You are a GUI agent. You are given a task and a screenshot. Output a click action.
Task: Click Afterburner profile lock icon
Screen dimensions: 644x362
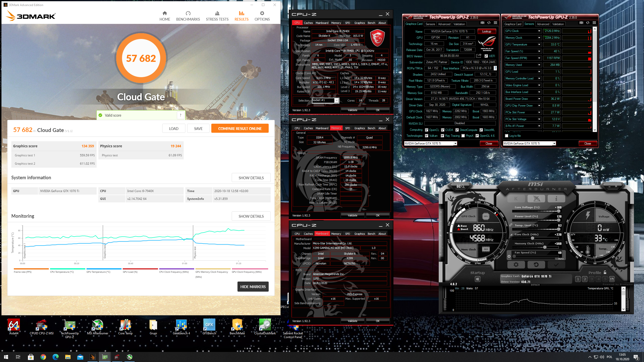click(x=605, y=272)
